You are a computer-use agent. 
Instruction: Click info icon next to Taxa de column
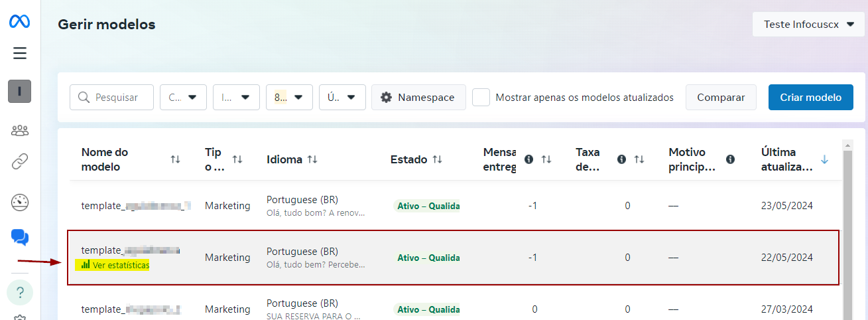pos(622,159)
